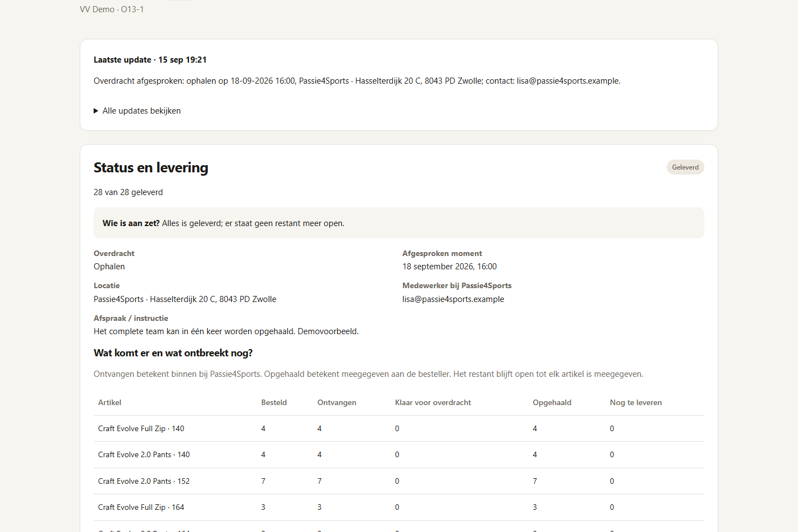Screen dimensions: 798x532
Task: Click the 'Wie is aan zet?' notice
Action: pyautogui.click(x=399, y=223)
